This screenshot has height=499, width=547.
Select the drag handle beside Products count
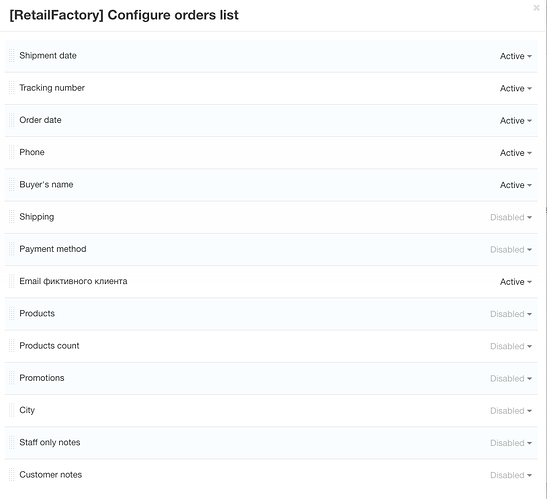(12, 346)
